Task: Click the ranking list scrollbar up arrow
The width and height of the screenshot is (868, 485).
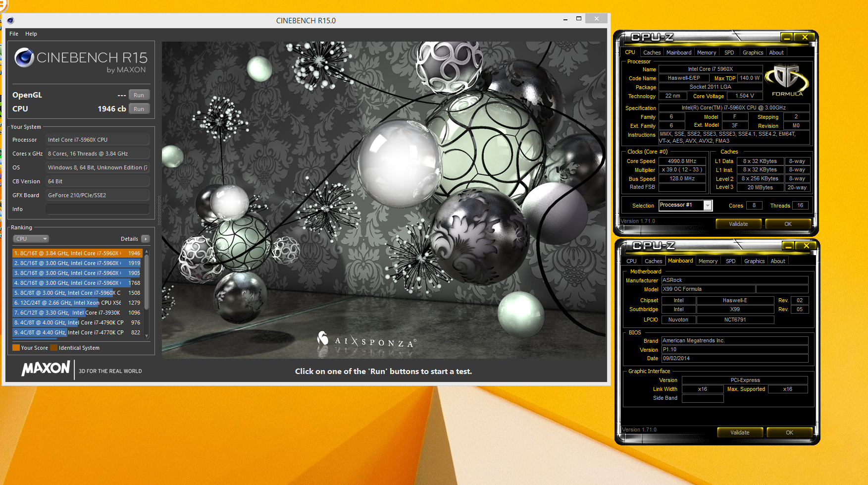Action: tap(147, 252)
